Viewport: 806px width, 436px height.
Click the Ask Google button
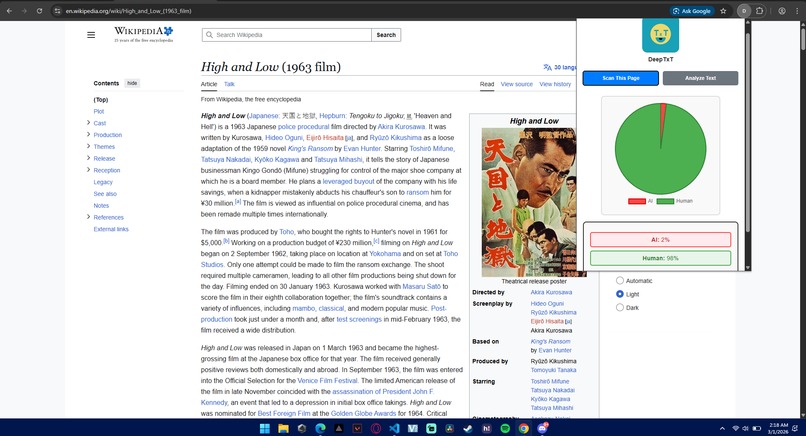(x=692, y=11)
